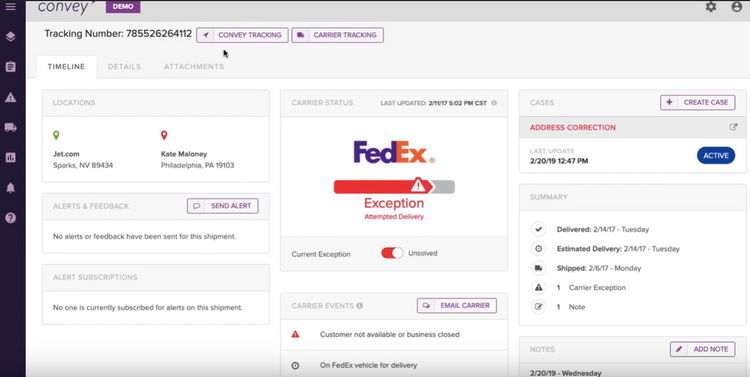Click the layers icon in the sidebar
The image size is (750, 377).
(x=11, y=37)
